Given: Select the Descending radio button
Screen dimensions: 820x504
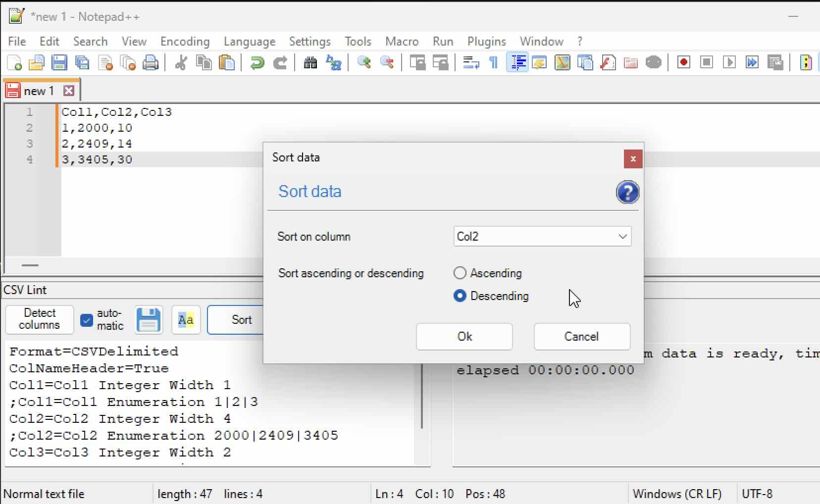Looking at the screenshot, I should click(x=461, y=296).
